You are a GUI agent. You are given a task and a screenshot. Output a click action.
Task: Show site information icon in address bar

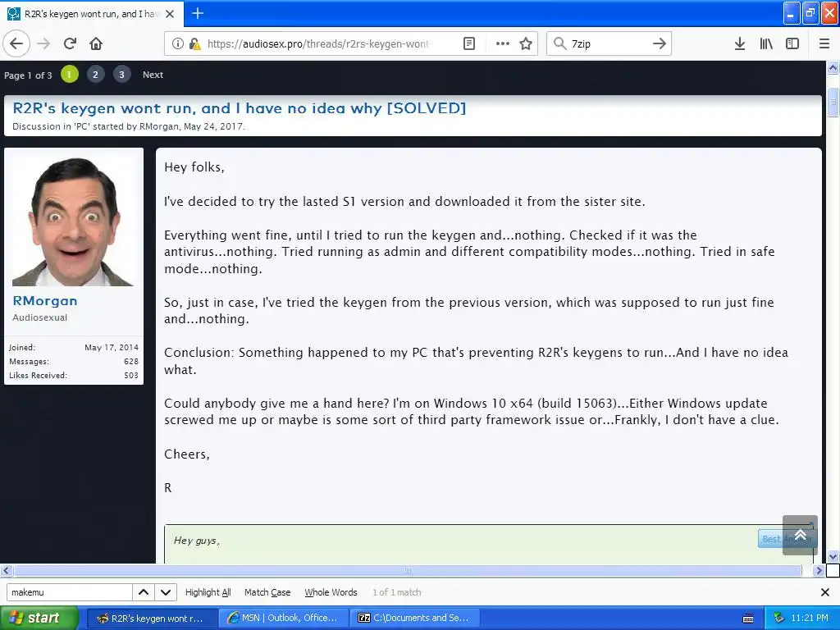click(177, 43)
